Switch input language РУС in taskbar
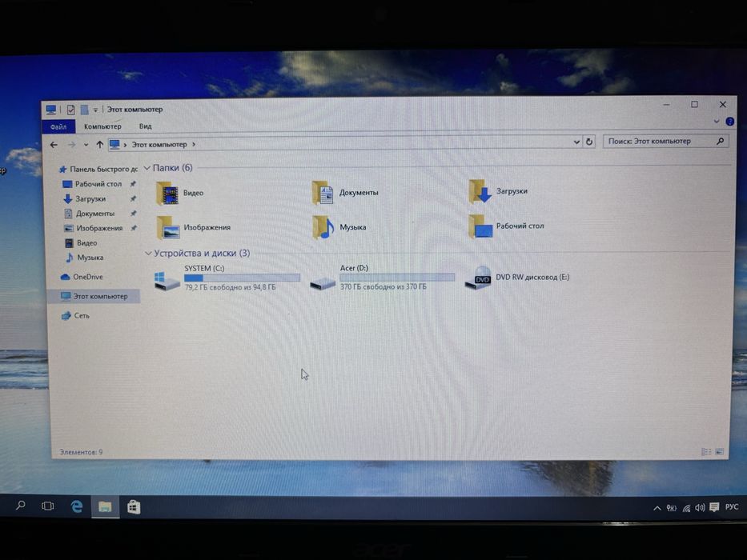 click(731, 506)
